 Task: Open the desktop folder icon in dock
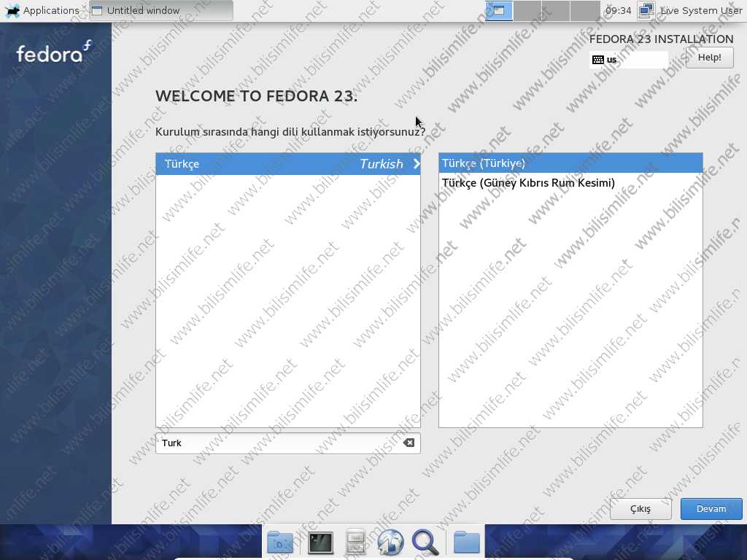[x=280, y=542]
